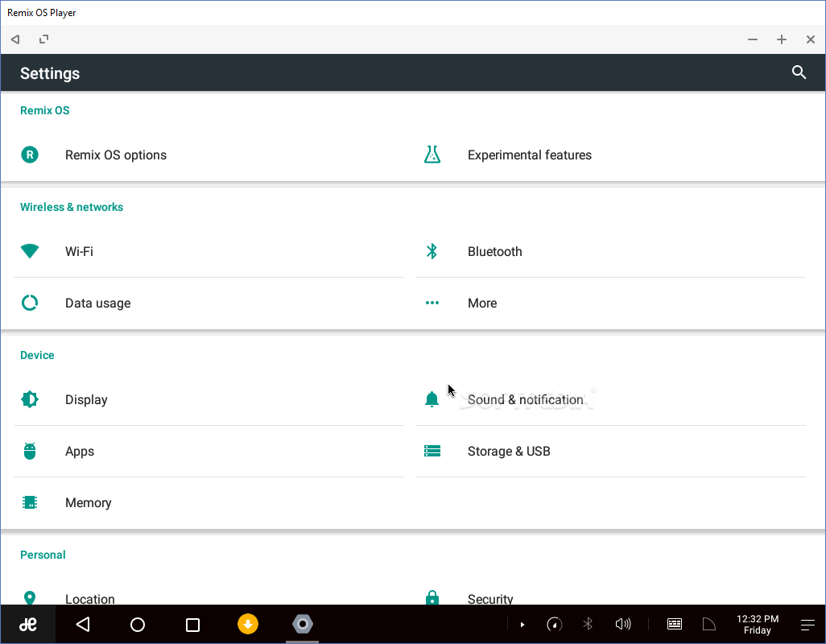This screenshot has height=644, width=826.
Task: Click the speedometer tray icon
Action: tap(554, 625)
